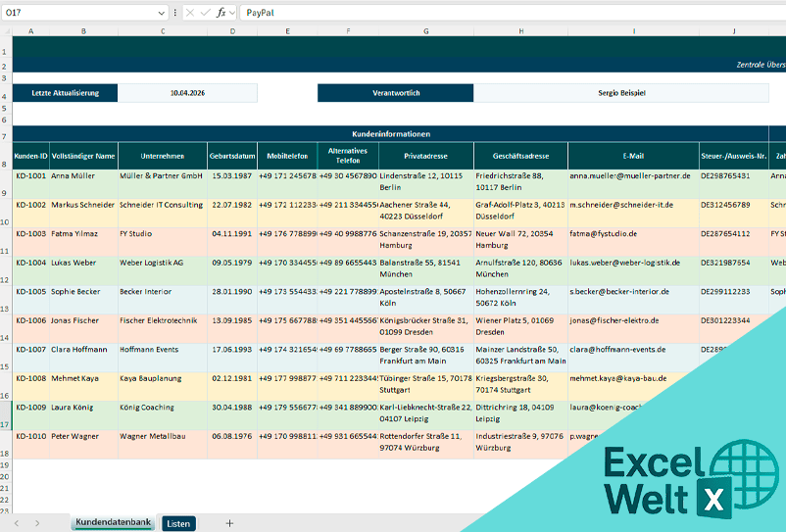Click the Steuer-/Ausweis-Nr. column heading
The height and width of the screenshot is (532, 786).
point(734,156)
